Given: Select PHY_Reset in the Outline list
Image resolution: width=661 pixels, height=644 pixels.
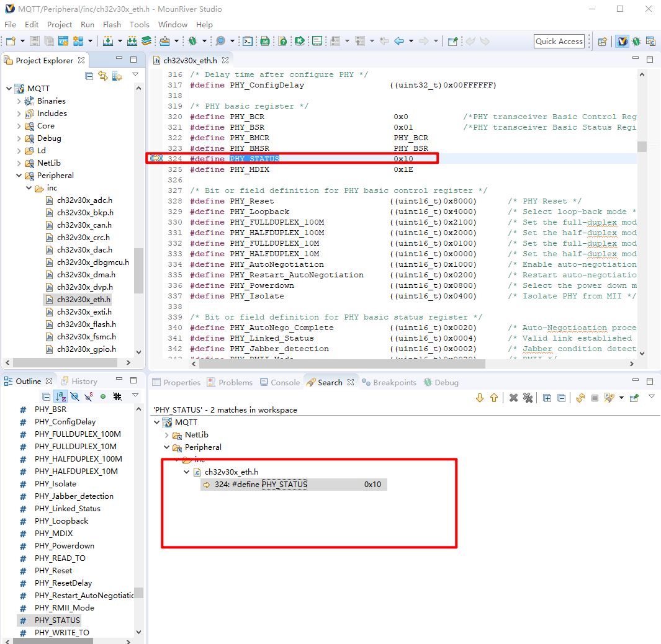Looking at the screenshot, I should coord(53,571).
